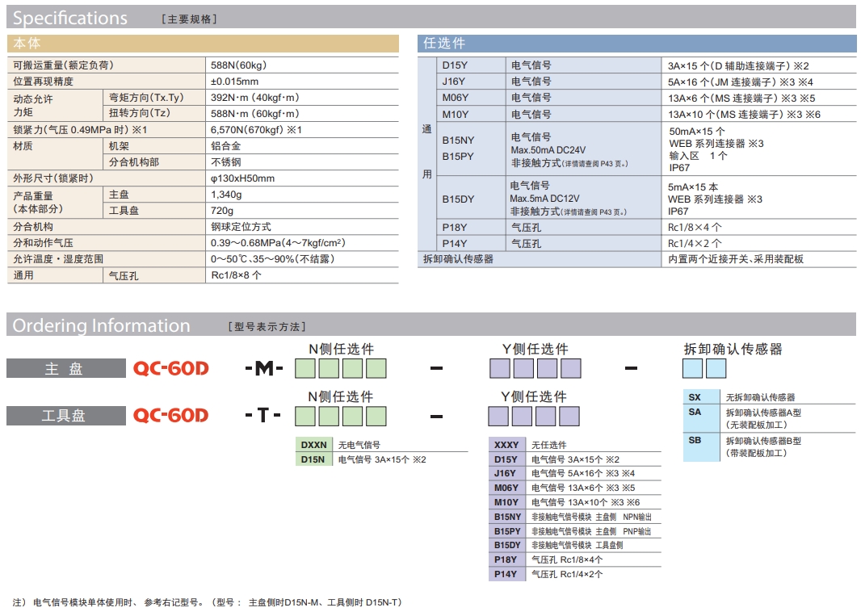Click the "6,570N(670kgf)" clamping force value
This screenshot has height=616, width=861.
pyautogui.click(x=247, y=130)
